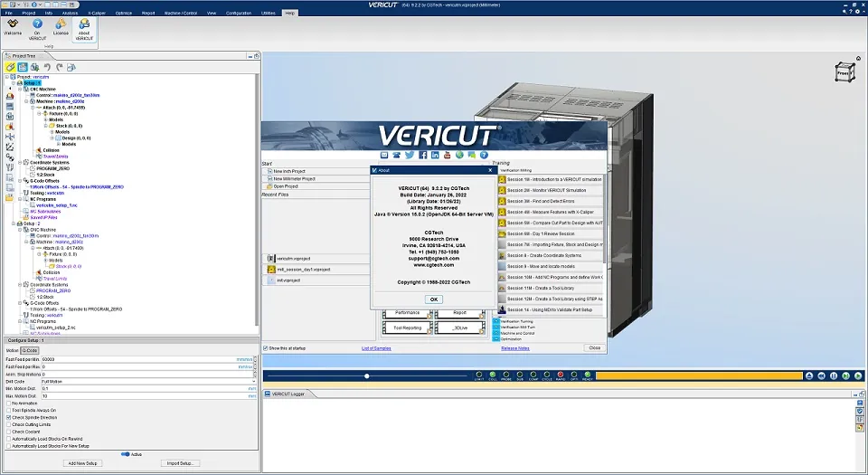Click the question mark help icon in banner
Screen dimensions: 868x475
484,155
